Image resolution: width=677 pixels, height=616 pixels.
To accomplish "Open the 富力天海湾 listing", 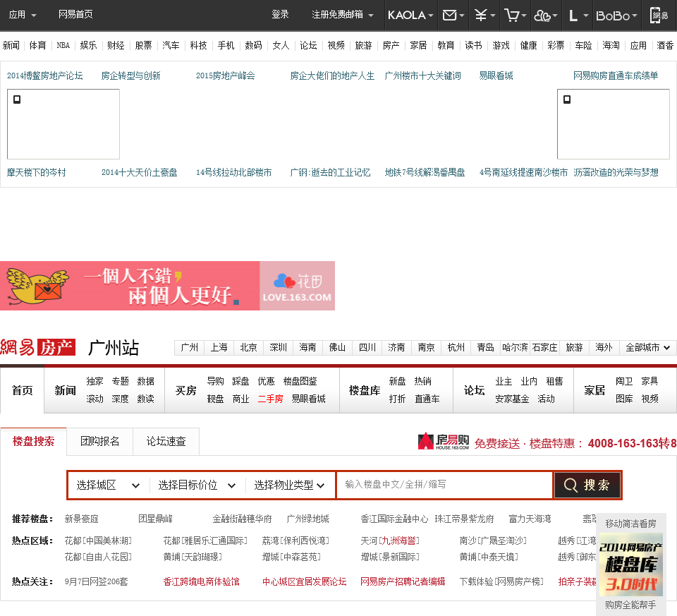I will click(530, 519).
